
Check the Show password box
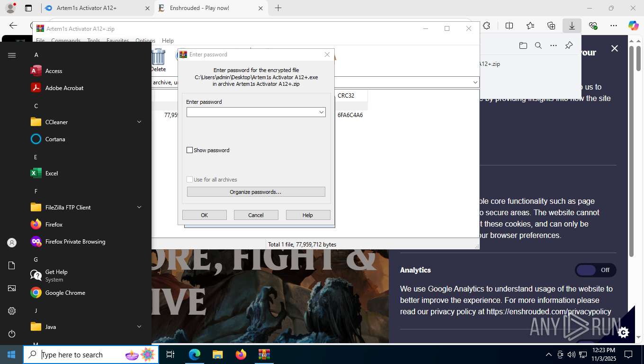click(x=190, y=150)
